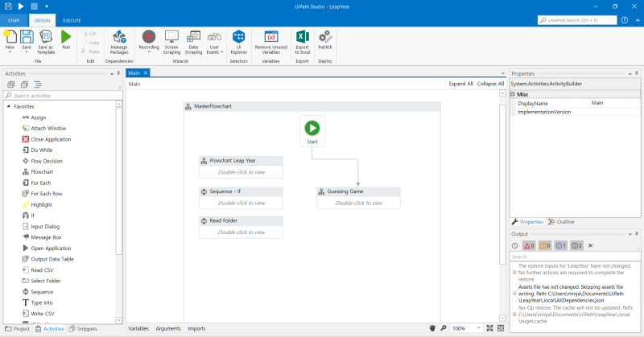Image resolution: width=644 pixels, height=337 pixels.
Task: Toggle the pan hand tool
Action: pos(432,328)
